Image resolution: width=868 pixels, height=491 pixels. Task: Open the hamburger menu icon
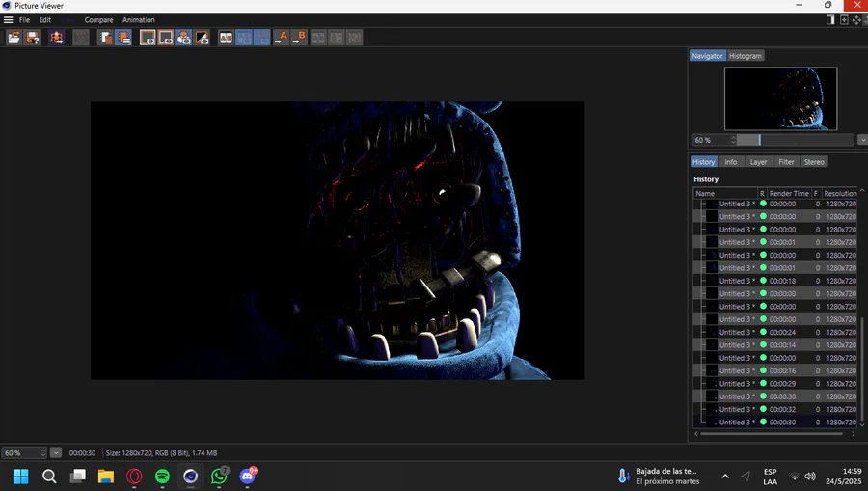point(9,20)
